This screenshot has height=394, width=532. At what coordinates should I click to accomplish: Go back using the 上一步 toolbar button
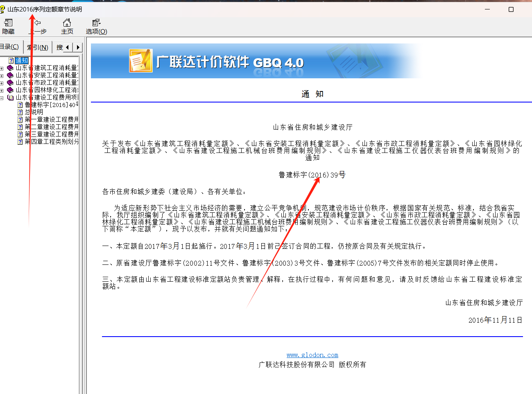[x=38, y=26]
